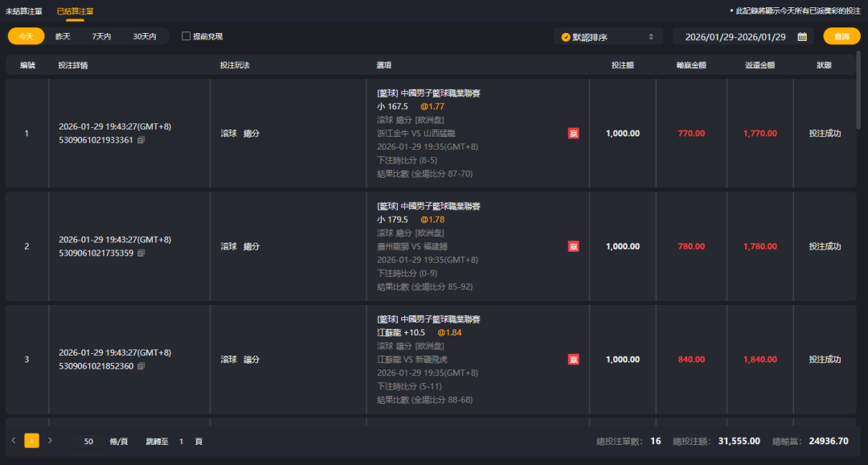The height and width of the screenshot is (465, 868).
Task: Switch to 未結算注單 tab
Action: point(23,11)
